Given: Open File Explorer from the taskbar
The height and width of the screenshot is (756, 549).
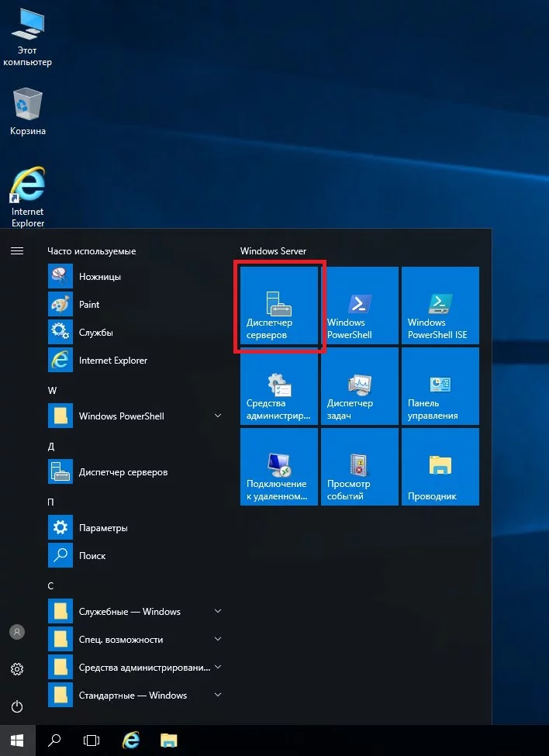Looking at the screenshot, I should 169,740.
